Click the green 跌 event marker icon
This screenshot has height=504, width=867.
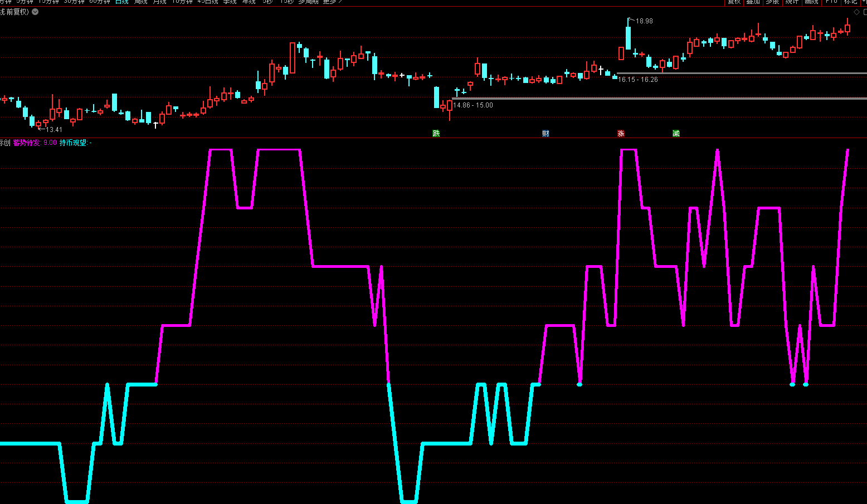tap(436, 134)
